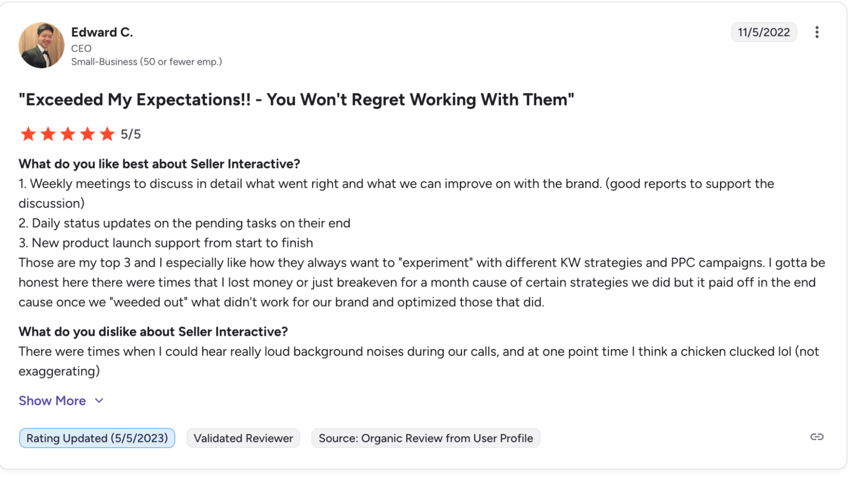This screenshot has width=868, height=478.
Task: Click the 5/5 rating score text
Action: [x=131, y=134]
